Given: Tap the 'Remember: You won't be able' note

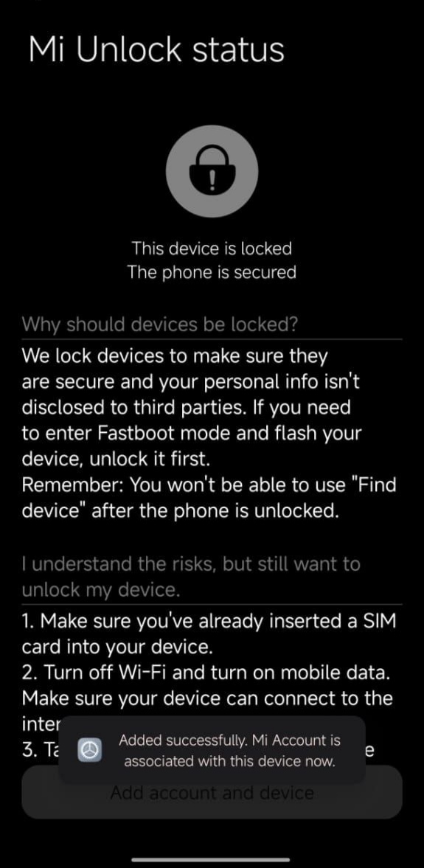Looking at the screenshot, I should [209, 498].
